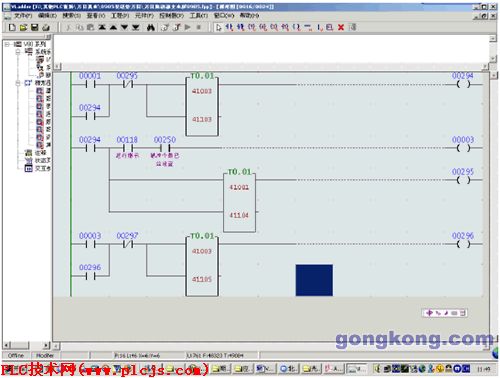Click the red X delete icon
The image size is (500, 378).
pyautogui.click(x=341, y=27)
